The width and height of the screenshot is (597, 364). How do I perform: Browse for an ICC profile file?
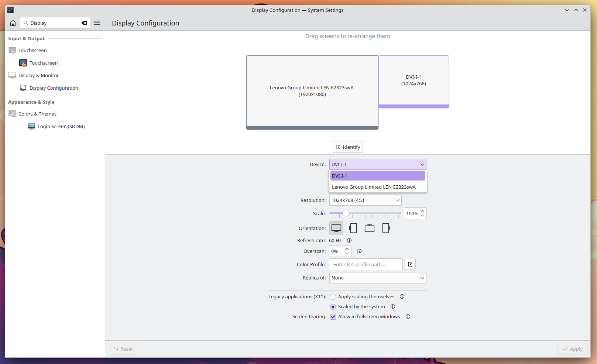coord(410,264)
